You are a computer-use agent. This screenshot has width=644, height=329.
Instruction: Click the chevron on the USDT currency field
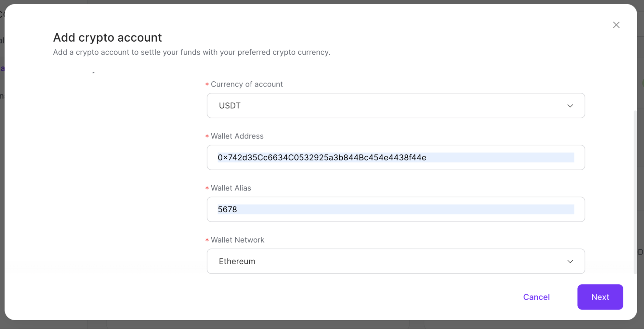click(570, 105)
